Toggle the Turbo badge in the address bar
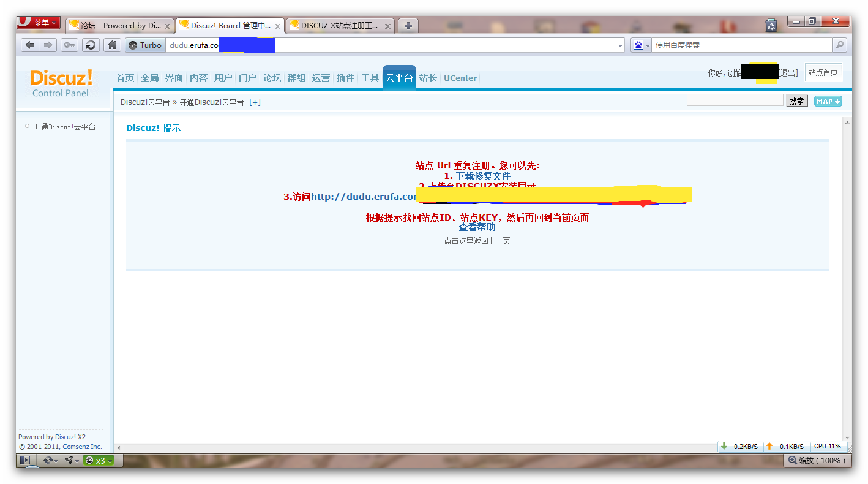Screen dimensions: 868x484 tap(145, 45)
